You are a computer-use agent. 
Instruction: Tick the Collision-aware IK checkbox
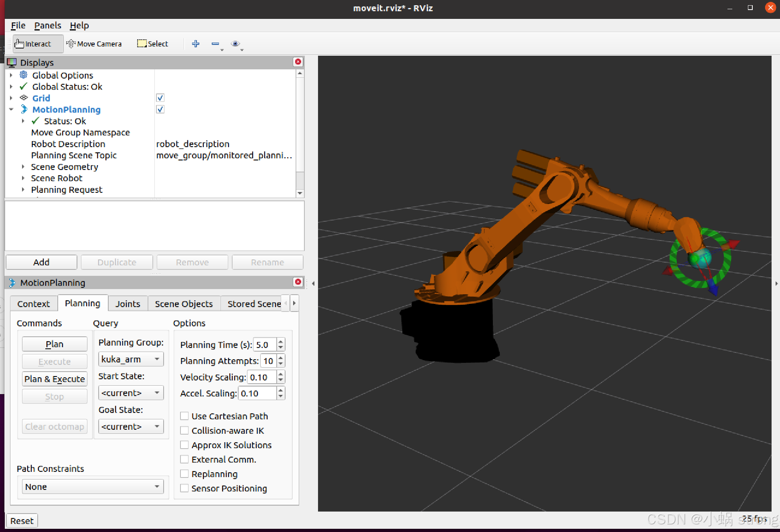tap(184, 431)
